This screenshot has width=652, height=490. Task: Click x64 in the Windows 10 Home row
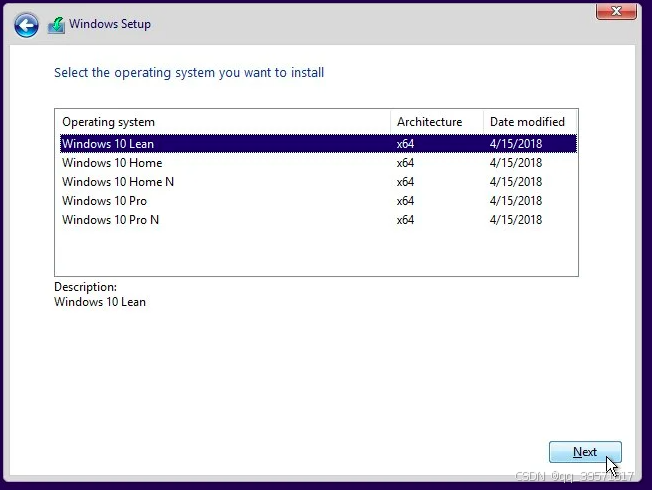(x=405, y=163)
